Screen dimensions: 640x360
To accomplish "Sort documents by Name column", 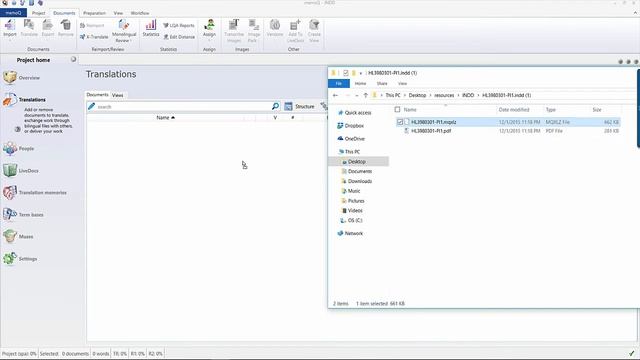I will 165,118.
